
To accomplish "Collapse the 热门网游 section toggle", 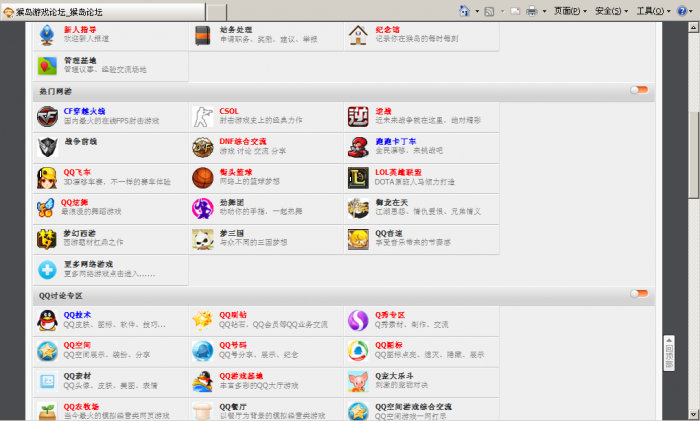I will [x=639, y=90].
